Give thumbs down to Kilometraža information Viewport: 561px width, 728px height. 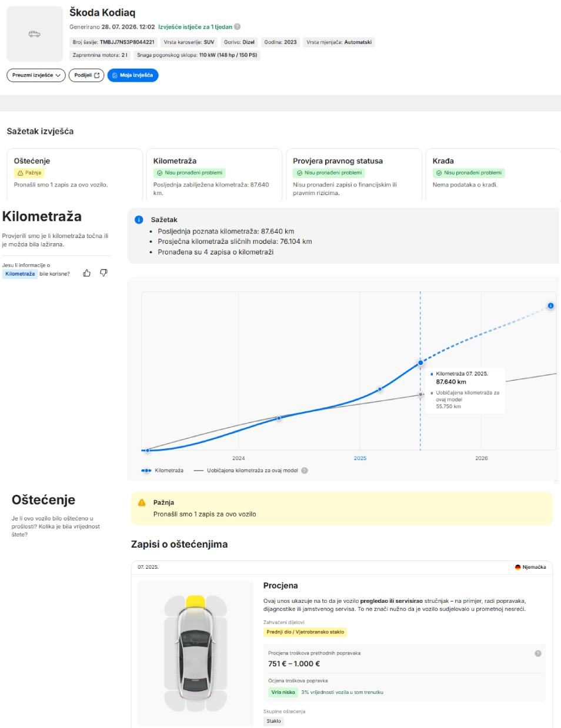(x=104, y=273)
